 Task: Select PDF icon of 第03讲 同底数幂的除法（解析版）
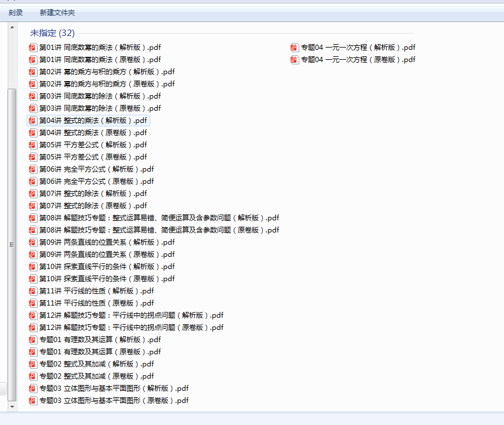point(33,96)
